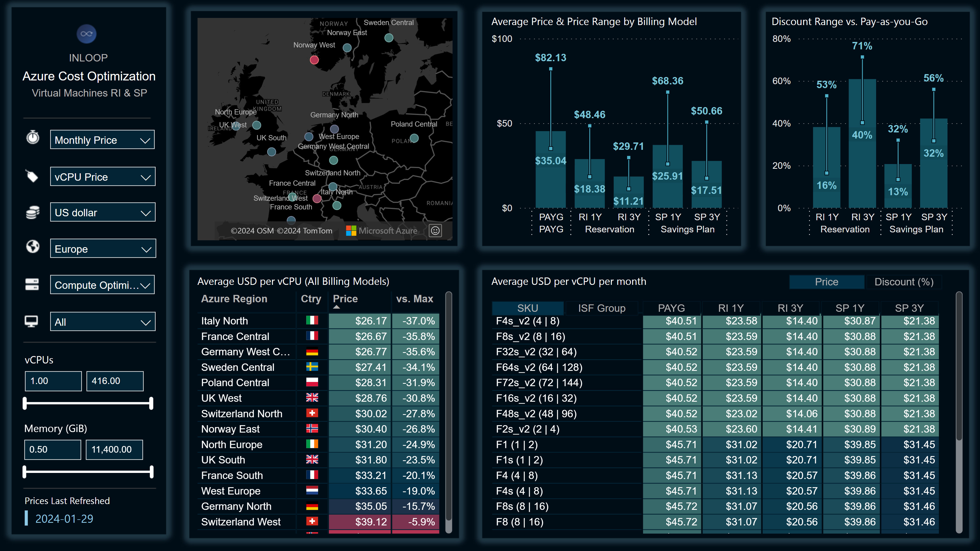This screenshot has width=980, height=551.
Task: Select the F48s_v2 (48 | 96) SKU row
Action: point(715,414)
